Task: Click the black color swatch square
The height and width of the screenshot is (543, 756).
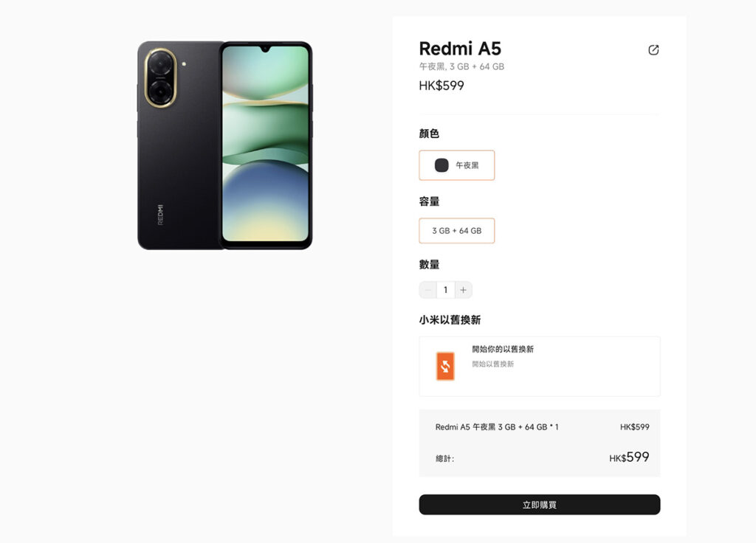Action: (x=441, y=165)
